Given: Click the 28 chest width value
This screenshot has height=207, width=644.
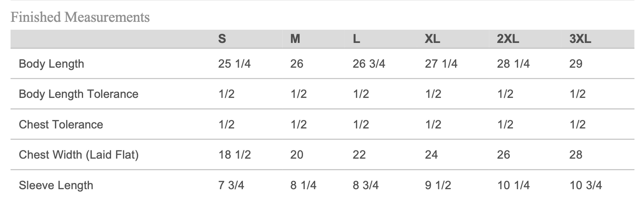Looking at the screenshot, I should point(576,154).
